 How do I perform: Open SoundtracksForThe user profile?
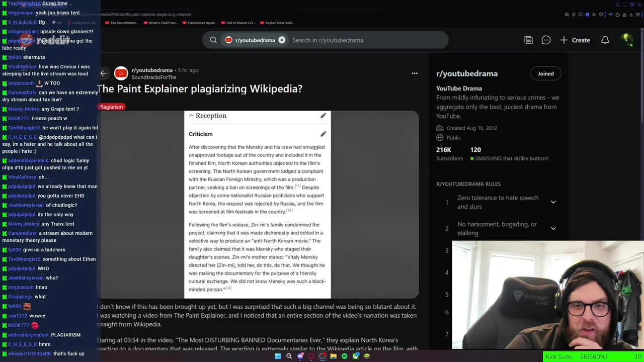tap(154, 77)
